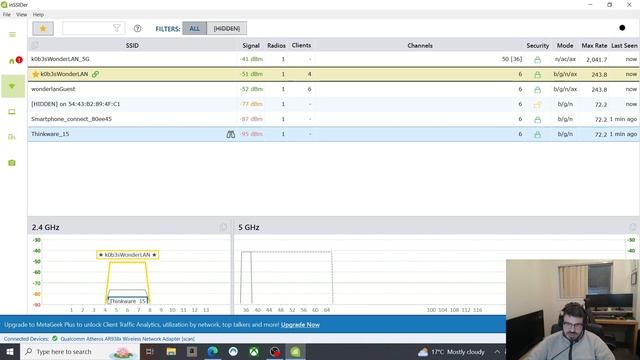Screen dimensions: 640x360
Task: Open the devices sidebar icon below laptop
Action: coord(12,137)
